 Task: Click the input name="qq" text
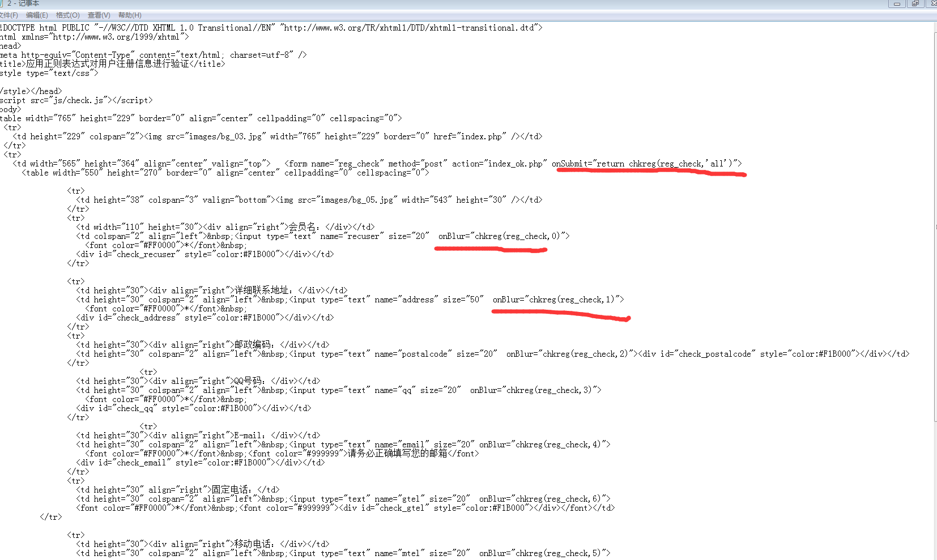(375, 390)
